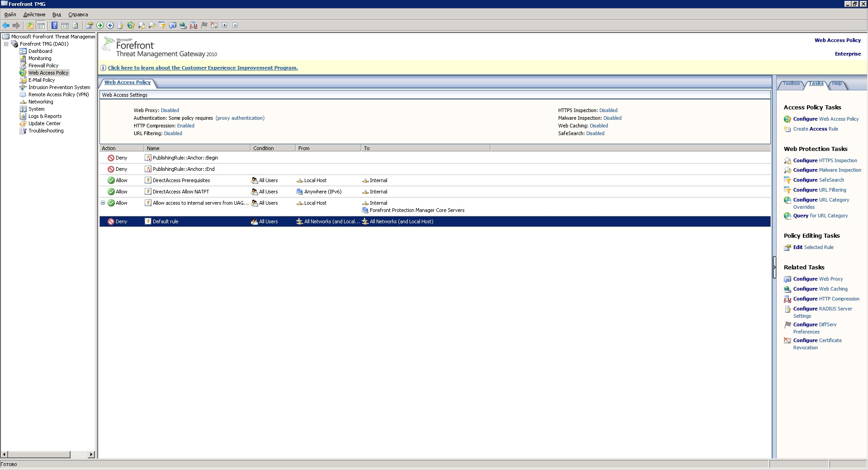Click the tree pane scrollbar right arrow

point(91,454)
